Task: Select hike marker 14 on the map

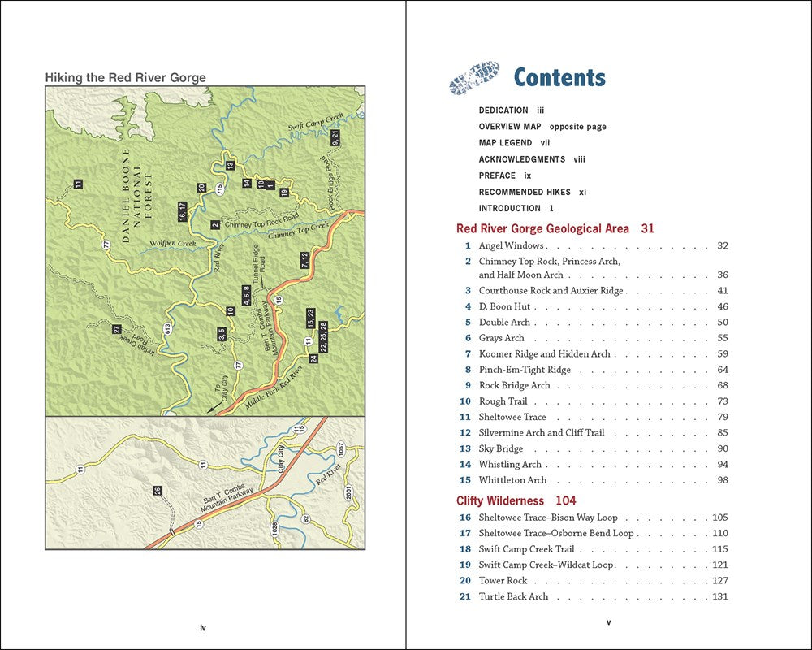Action: (247, 183)
